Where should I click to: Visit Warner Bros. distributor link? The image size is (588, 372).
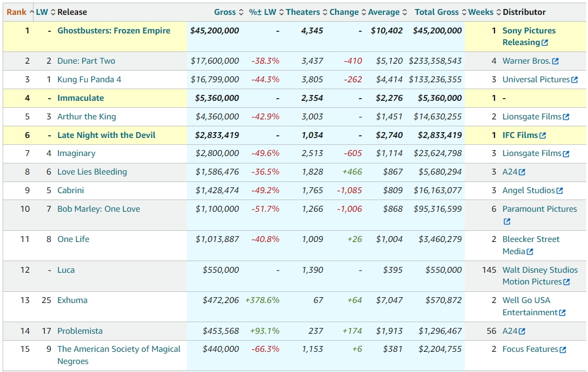click(x=526, y=60)
